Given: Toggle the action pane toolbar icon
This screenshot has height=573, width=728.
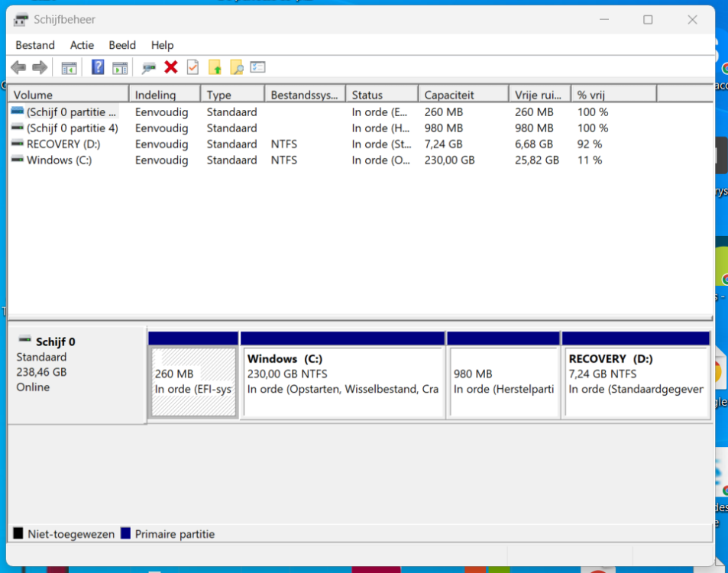Looking at the screenshot, I should point(120,68).
